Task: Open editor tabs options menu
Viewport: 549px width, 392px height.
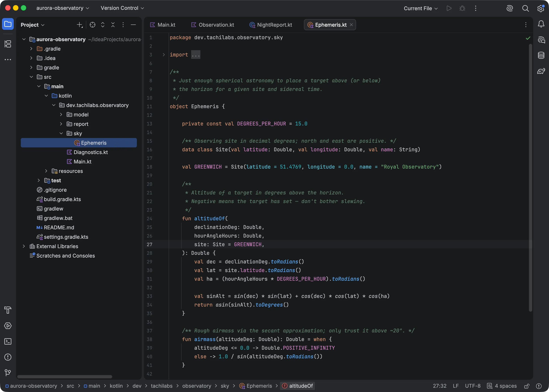Action: [526, 25]
